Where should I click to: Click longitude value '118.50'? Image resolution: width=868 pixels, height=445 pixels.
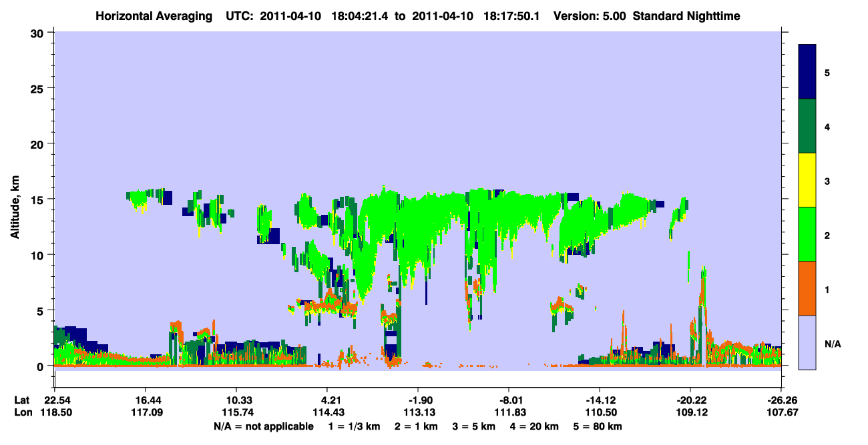55,413
